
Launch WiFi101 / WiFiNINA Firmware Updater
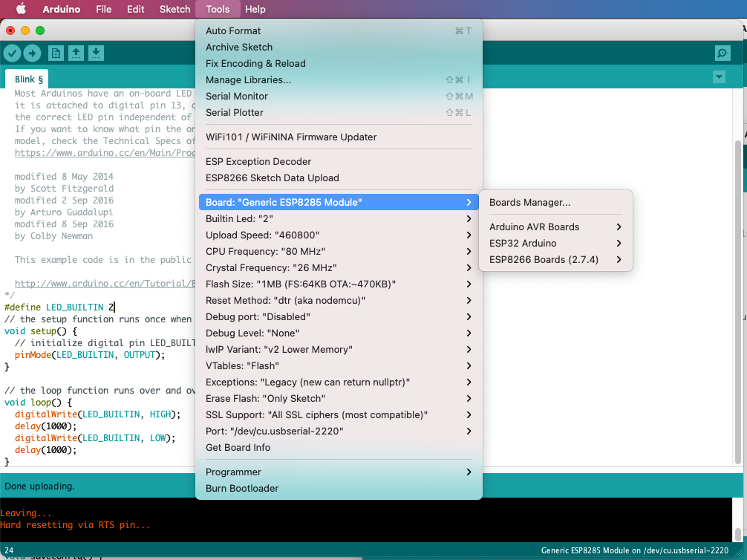(339, 137)
